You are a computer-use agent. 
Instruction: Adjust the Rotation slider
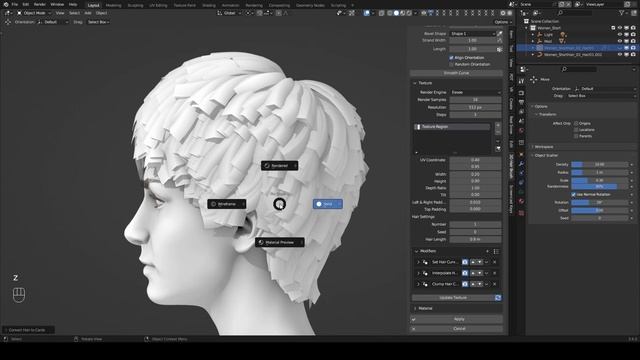tap(599, 202)
